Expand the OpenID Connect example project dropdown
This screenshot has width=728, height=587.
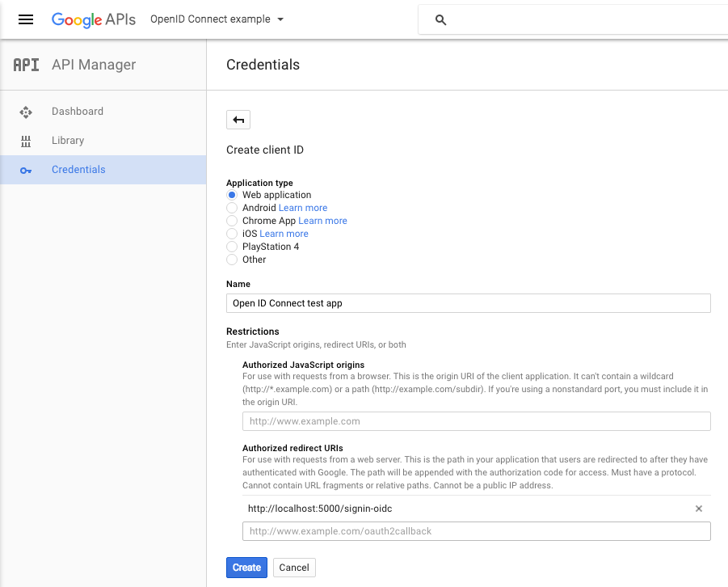[x=217, y=19]
